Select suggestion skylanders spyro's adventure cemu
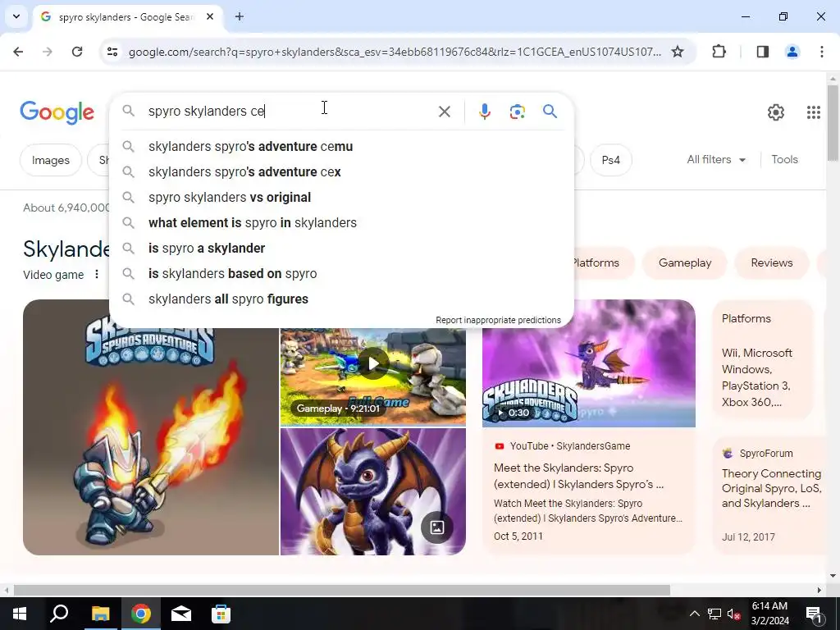This screenshot has height=630, width=840. pos(342,146)
